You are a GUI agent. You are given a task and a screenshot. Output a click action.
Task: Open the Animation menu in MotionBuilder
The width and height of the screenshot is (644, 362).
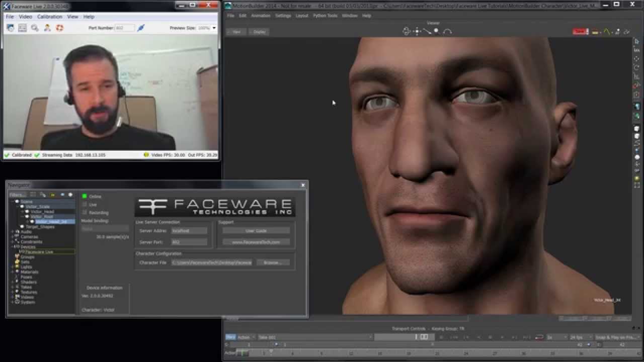(261, 16)
